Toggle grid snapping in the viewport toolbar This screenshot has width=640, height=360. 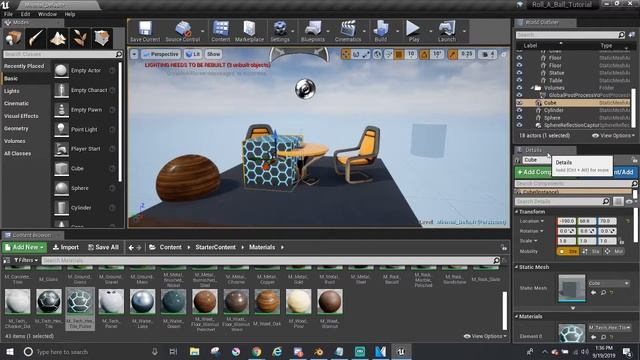(399, 54)
